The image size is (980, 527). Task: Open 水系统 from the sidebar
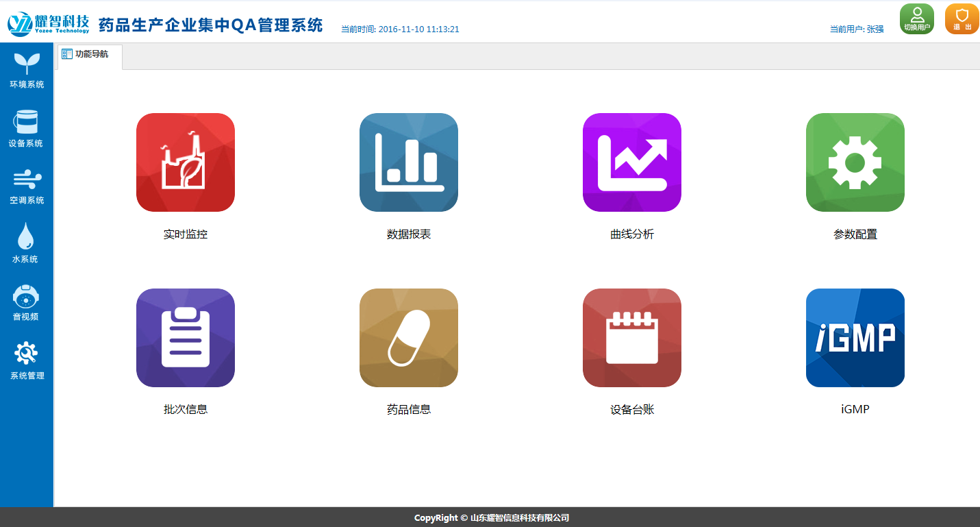(x=25, y=244)
